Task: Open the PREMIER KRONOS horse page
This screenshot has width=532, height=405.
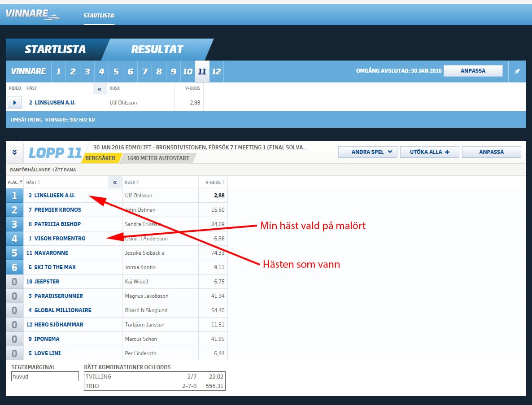Action: tap(55, 209)
